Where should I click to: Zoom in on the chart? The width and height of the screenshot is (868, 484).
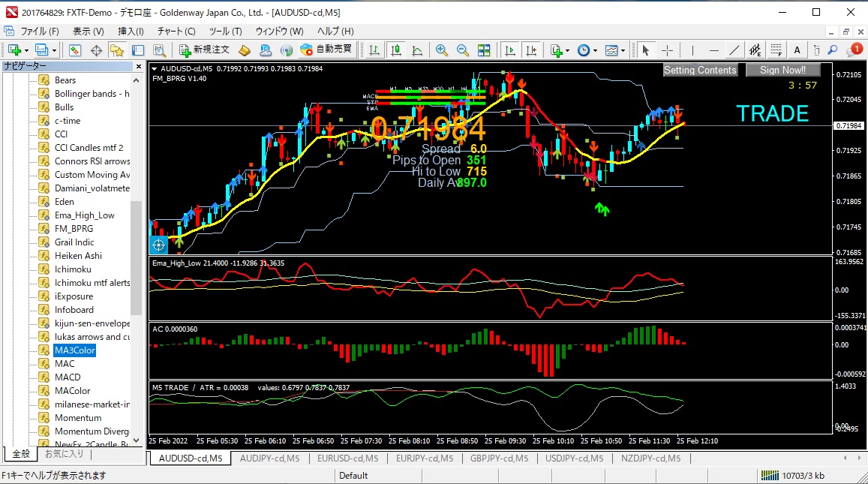(x=440, y=50)
